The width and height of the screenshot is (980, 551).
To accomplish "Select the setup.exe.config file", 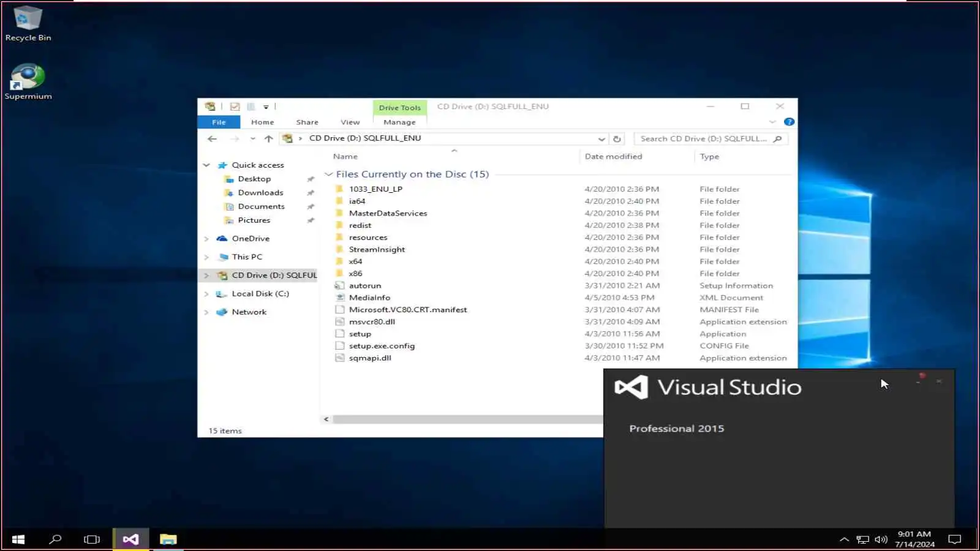I will pyautogui.click(x=382, y=346).
